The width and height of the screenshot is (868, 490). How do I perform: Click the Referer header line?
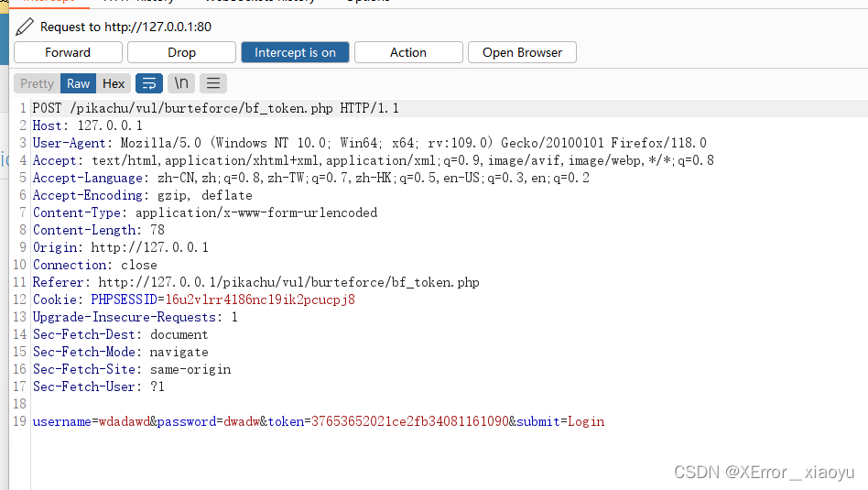tap(256, 282)
